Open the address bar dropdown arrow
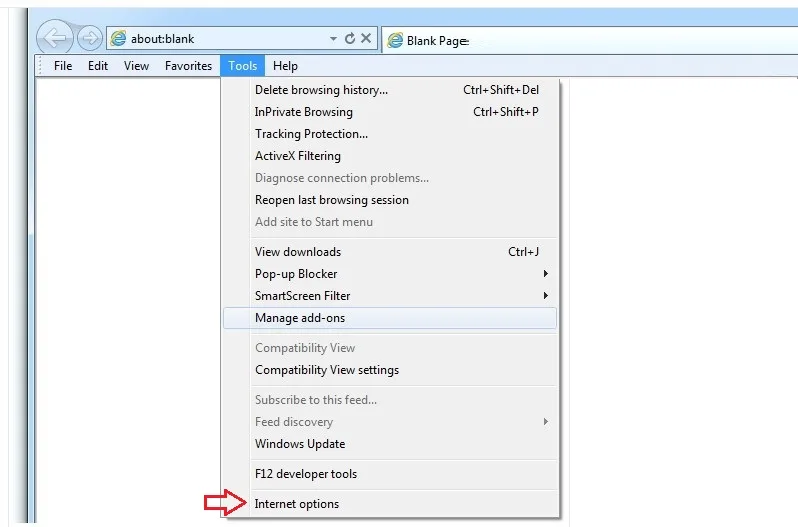 tap(333, 39)
